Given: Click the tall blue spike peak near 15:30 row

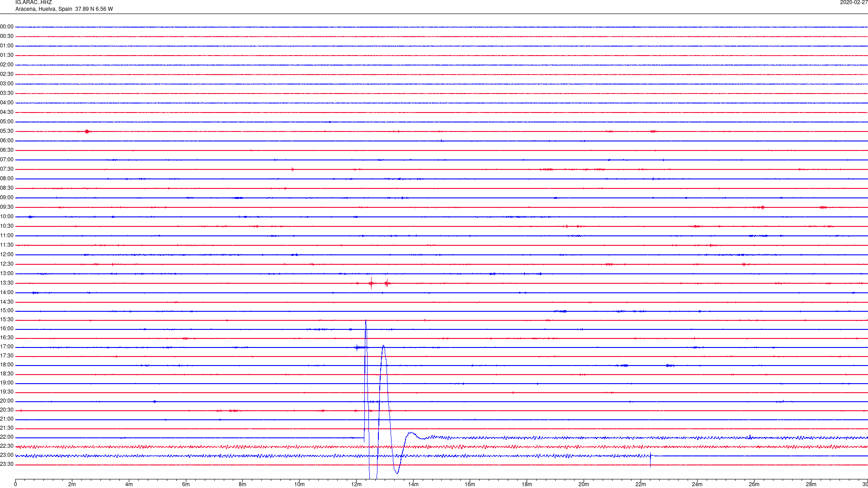Looking at the screenshot, I should coord(366,321).
